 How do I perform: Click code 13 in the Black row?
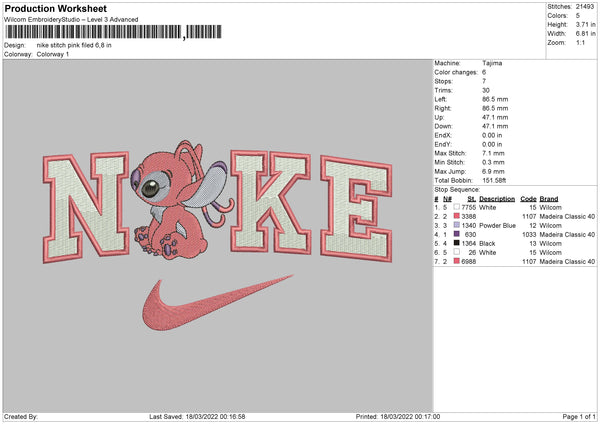pyautogui.click(x=533, y=243)
